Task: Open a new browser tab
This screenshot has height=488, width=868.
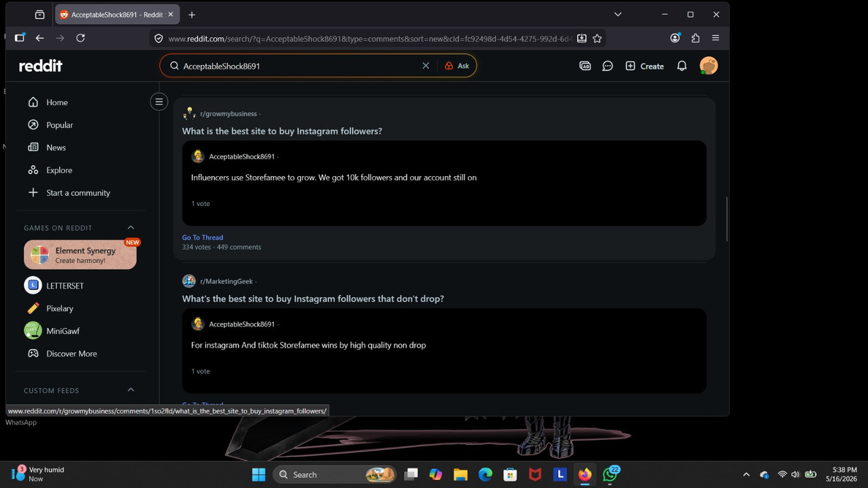Action: [192, 14]
